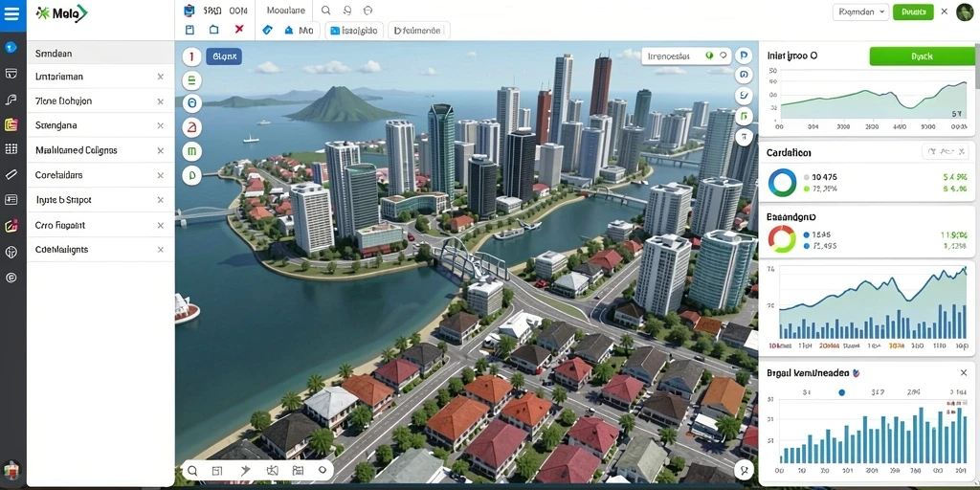Open the Rxgmden dropdown at top right
980x490 pixels.
[860, 11]
